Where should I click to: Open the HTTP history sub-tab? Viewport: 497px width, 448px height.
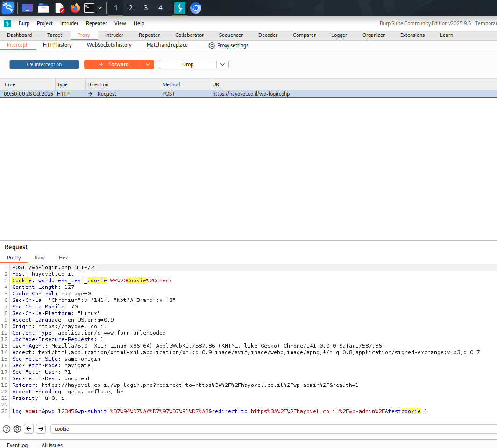point(57,45)
